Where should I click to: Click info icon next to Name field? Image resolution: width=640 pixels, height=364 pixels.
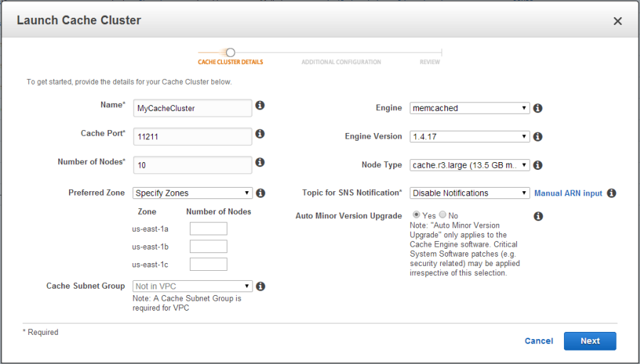point(260,105)
